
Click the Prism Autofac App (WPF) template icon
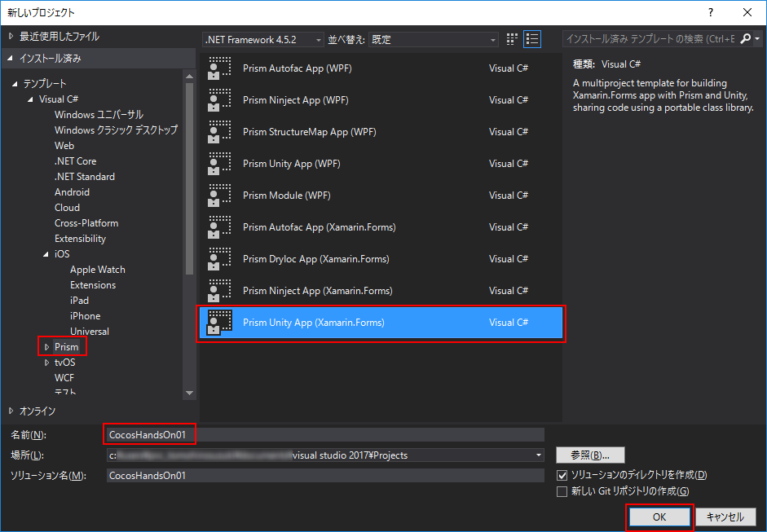tap(219, 68)
